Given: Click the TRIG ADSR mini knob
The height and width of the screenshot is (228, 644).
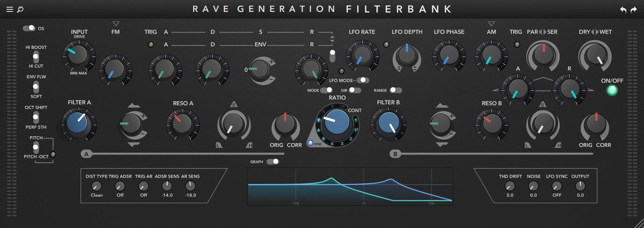Looking at the screenshot, I should pos(120,186).
